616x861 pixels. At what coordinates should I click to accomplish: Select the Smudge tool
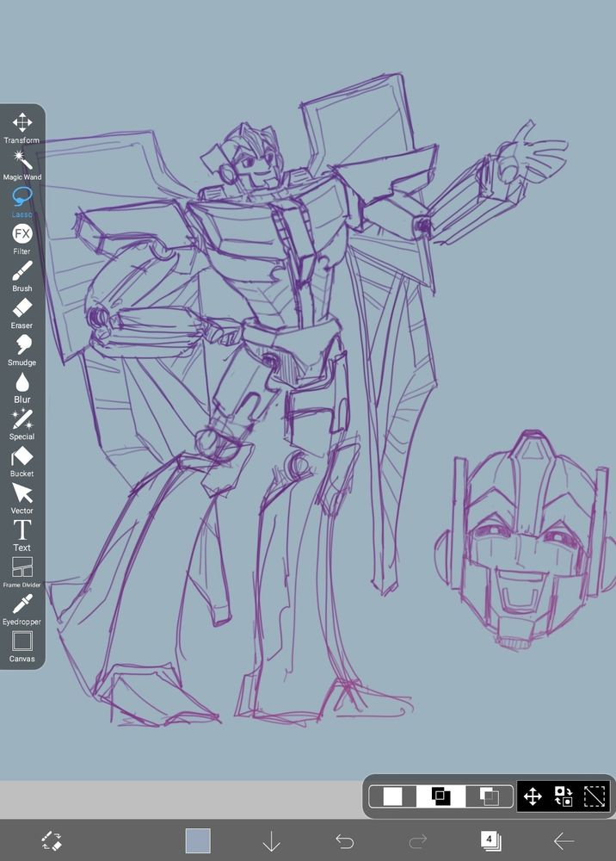(x=22, y=350)
